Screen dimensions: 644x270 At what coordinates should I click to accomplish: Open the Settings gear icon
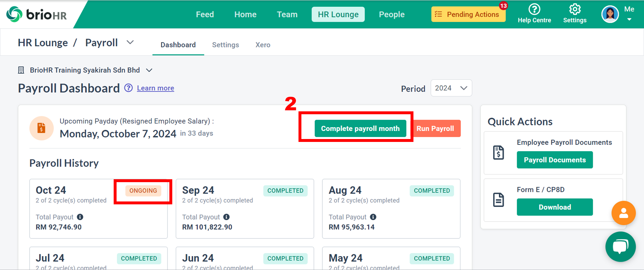coord(575,9)
